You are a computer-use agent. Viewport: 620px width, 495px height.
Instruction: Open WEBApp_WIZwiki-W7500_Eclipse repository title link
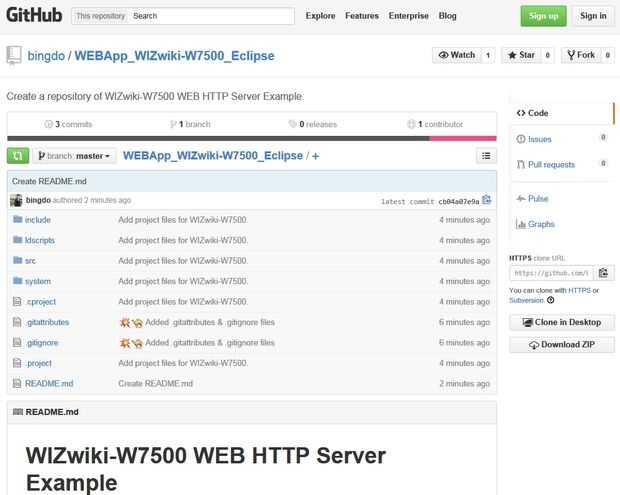[x=174, y=56]
